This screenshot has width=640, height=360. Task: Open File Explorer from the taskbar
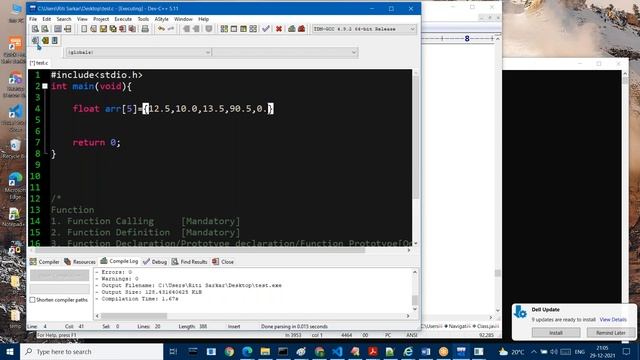[265, 351]
